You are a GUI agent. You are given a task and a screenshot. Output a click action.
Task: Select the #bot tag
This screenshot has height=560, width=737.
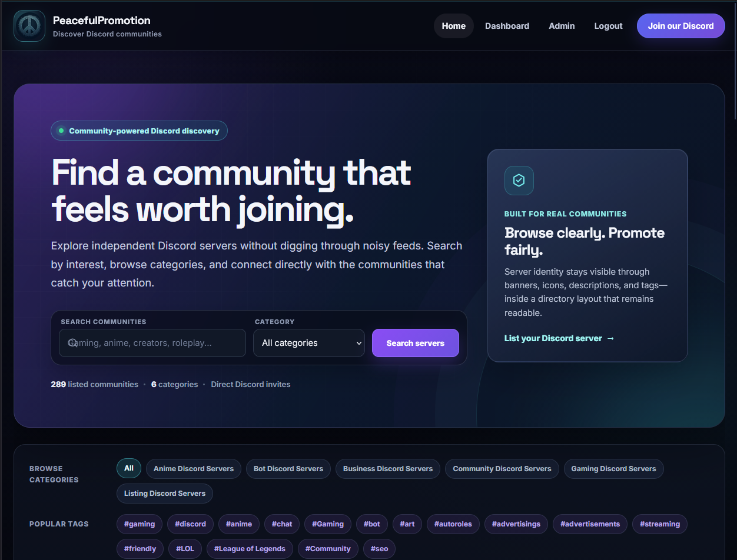pos(372,524)
